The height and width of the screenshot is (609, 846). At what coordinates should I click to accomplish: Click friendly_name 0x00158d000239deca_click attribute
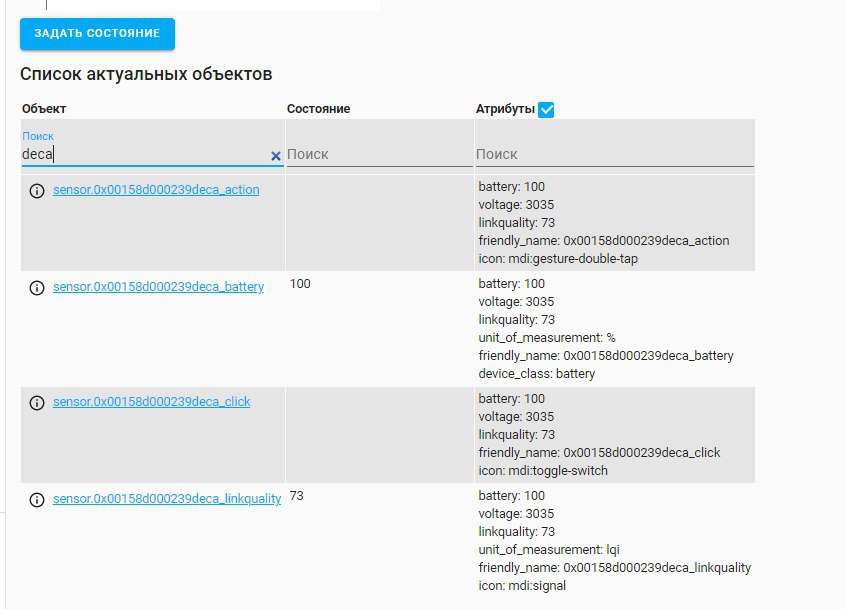point(599,453)
